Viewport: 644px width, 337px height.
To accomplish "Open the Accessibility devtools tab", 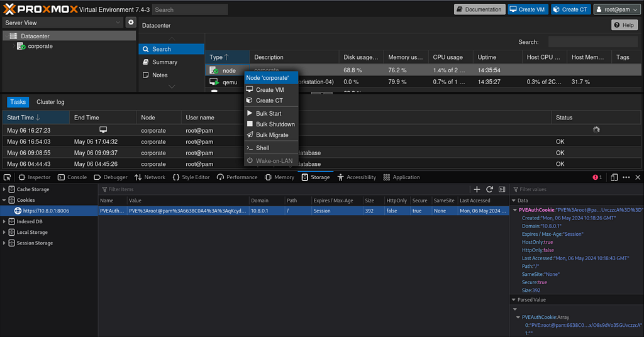I will pos(357,177).
